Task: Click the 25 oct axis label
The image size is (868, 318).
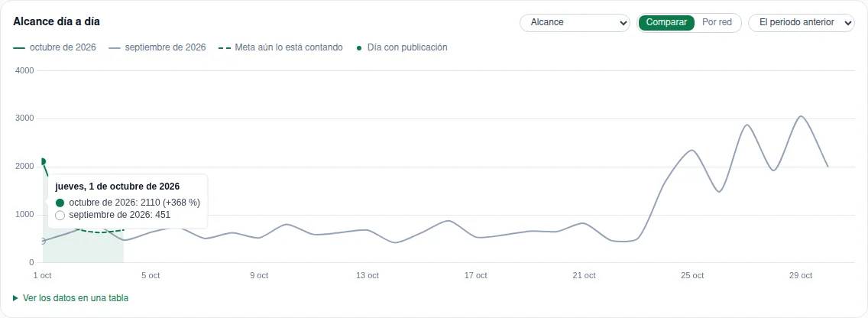Action: click(692, 275)
